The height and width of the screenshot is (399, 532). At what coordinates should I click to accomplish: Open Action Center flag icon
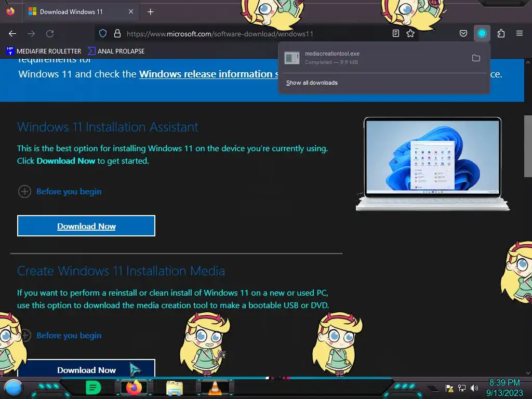(x=449, y=388)
